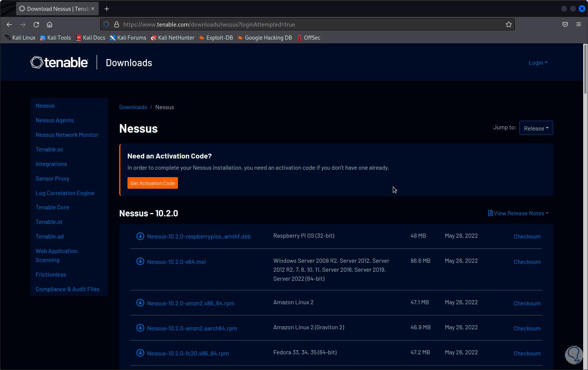
Task: Select Nessus in the sidebar
Action: [45, 106]
